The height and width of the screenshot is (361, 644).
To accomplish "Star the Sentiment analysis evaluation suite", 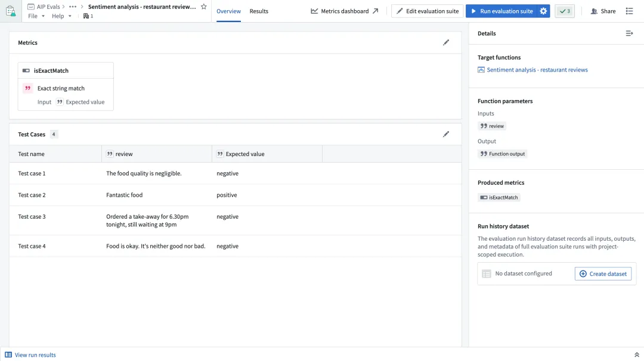I will pyautogui.click(x=204, y=7).
